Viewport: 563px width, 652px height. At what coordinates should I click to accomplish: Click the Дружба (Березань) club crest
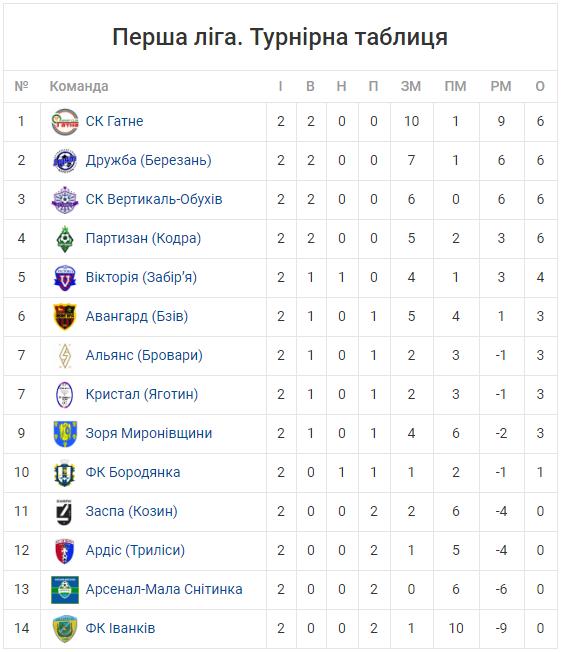click(65, 161)
